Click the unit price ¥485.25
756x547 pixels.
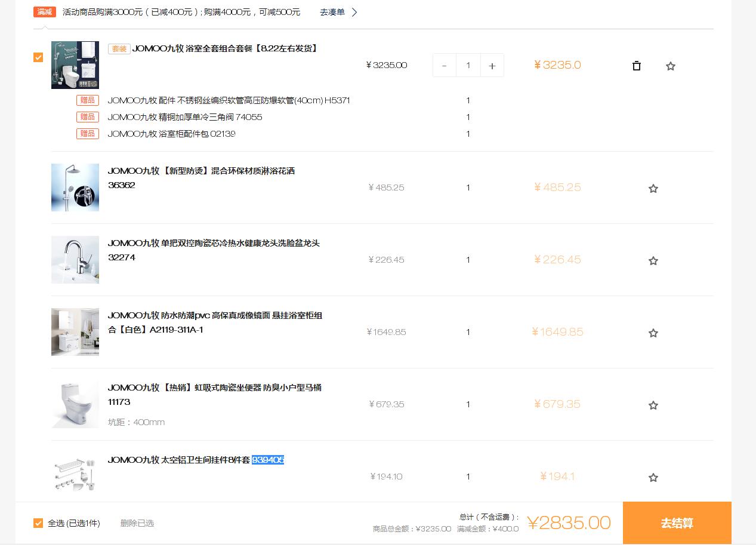pyautogui.click(x=387, y=188)
